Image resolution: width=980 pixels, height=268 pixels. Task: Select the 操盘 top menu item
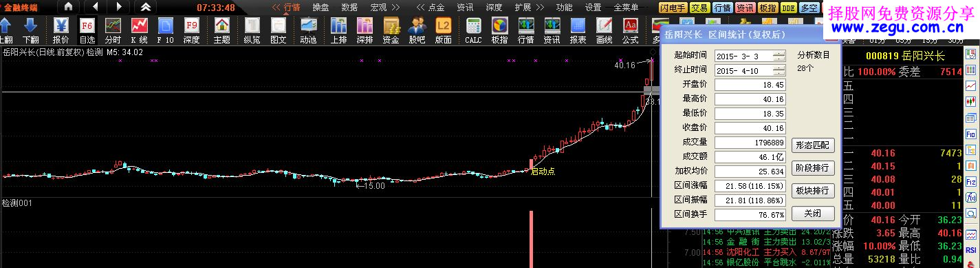[x=320, y=7]
